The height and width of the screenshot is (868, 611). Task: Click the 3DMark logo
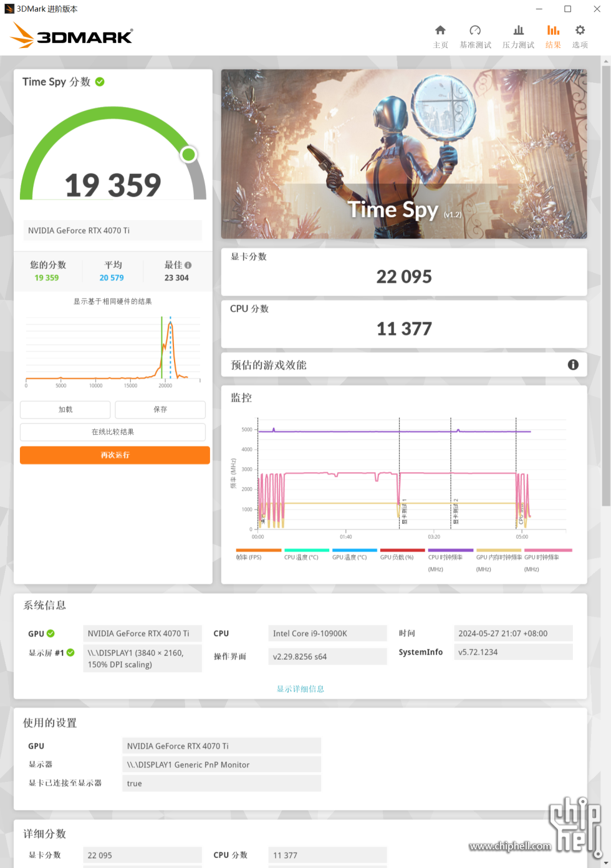(71, 36)
